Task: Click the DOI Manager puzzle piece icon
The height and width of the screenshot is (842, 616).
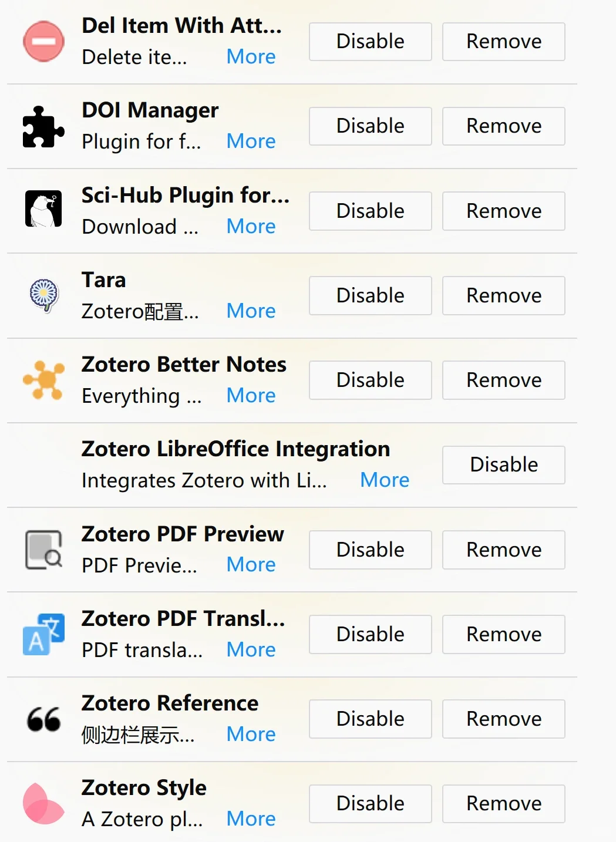Action: [43, 126]
